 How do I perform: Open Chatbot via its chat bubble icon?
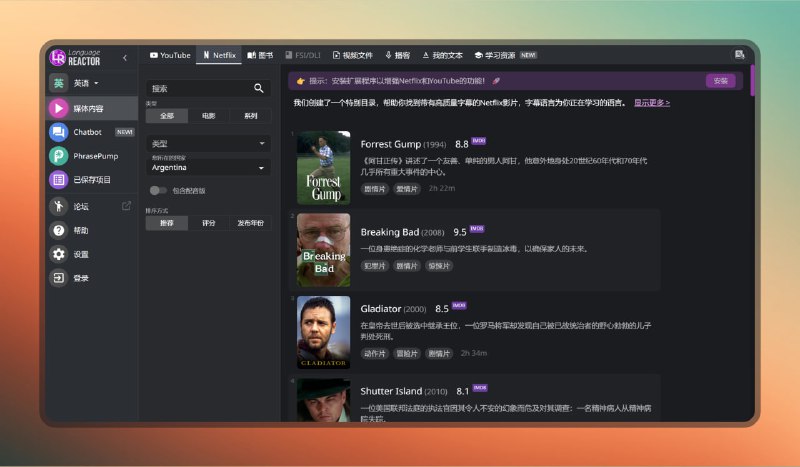click(x=59, y=132)
